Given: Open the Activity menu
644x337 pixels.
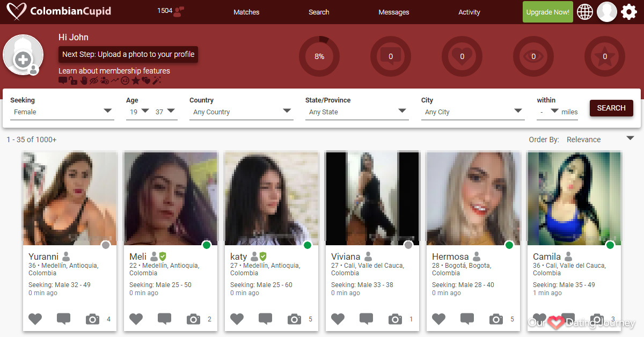Looking at the screenshot, I should (x=469, y=12).
